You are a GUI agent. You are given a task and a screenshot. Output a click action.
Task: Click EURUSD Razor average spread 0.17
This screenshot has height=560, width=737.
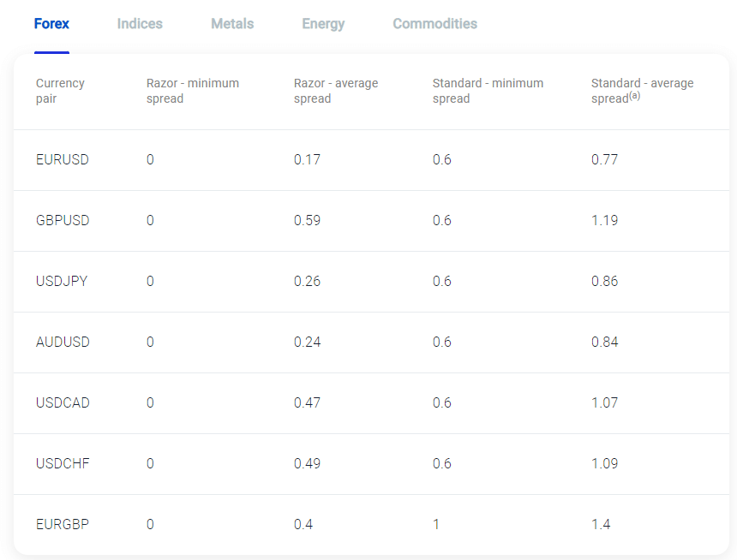(307, 160)
